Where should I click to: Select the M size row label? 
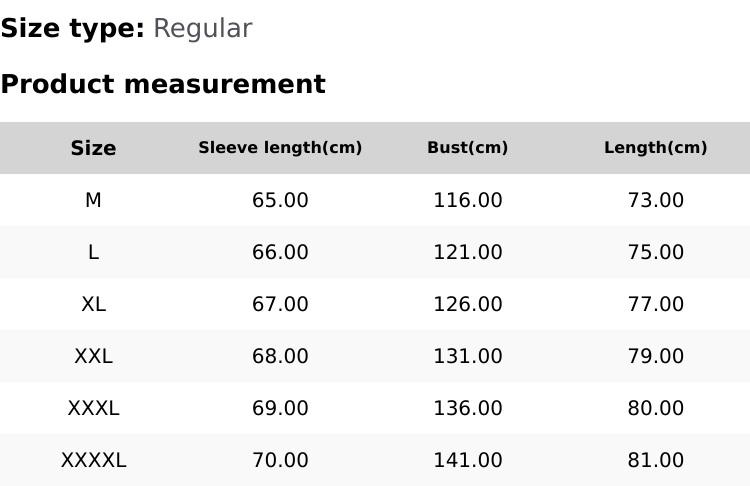93,200
